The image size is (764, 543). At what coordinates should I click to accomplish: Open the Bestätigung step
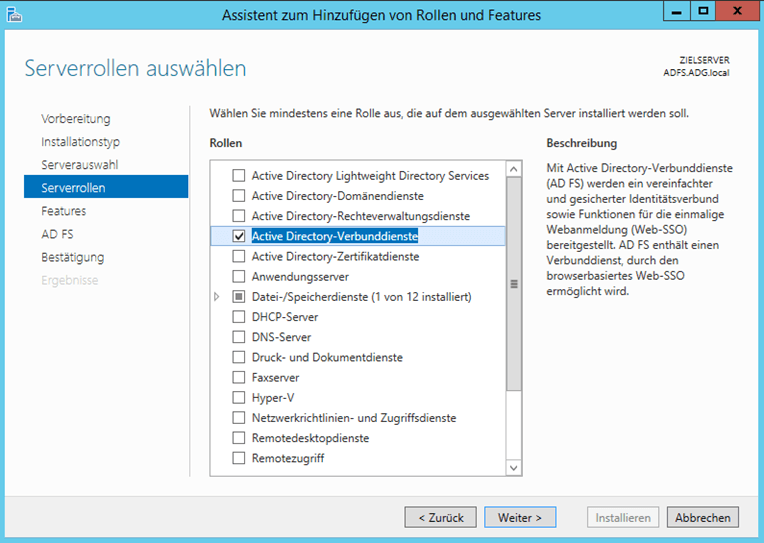73,257
